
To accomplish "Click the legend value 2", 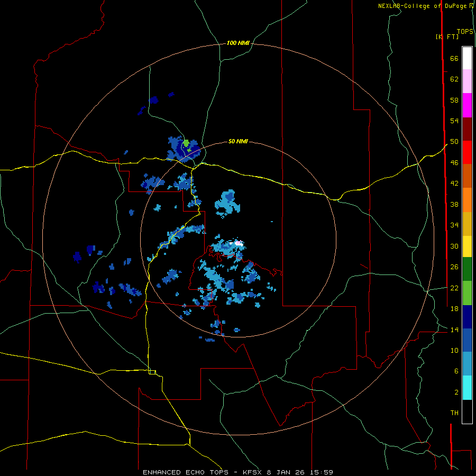I will pos(456,392).
